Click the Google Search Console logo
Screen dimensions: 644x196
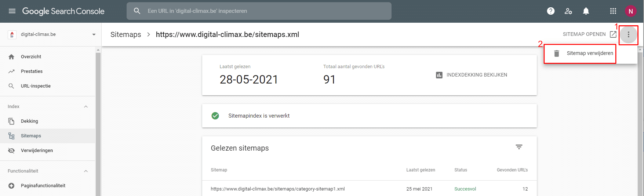[x=63, y=11]
